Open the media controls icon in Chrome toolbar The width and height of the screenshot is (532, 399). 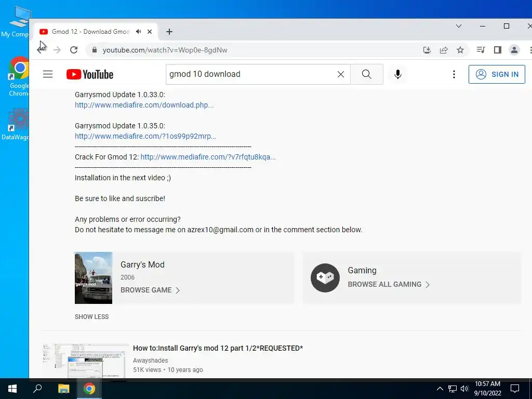(x=481, y=50)
